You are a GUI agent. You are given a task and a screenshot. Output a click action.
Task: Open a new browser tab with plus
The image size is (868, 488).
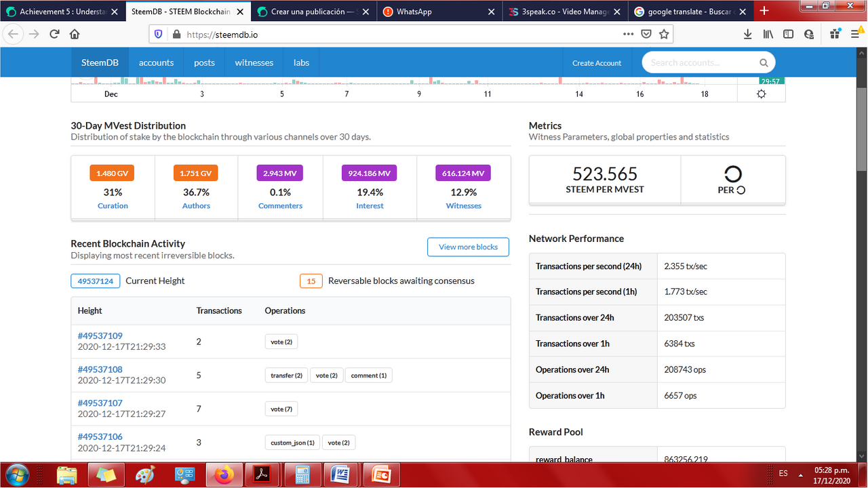(x=764, y=11)
